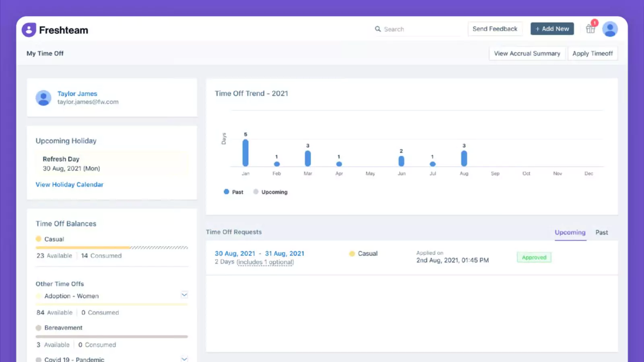
Task: Click Apply Timeoff button
Action: pyautogui.click(x=592, y=53)
